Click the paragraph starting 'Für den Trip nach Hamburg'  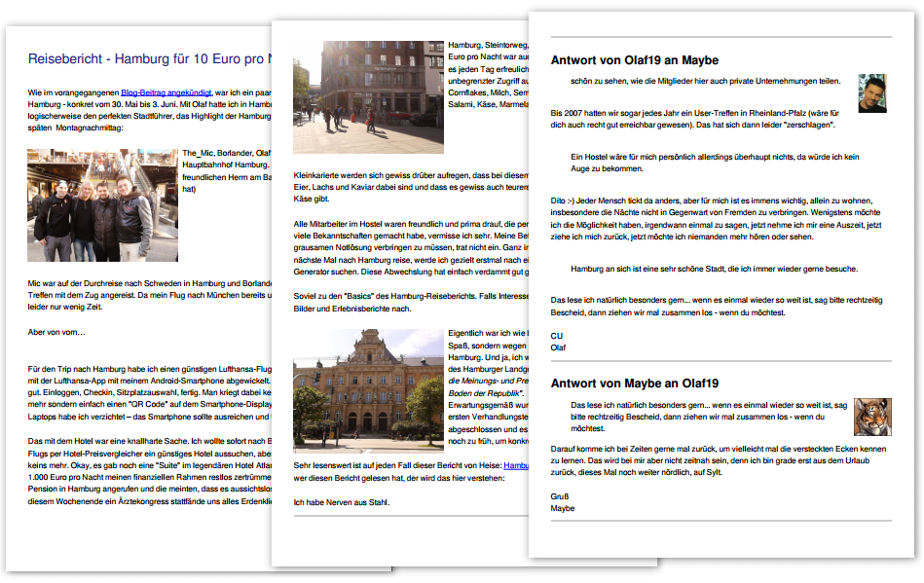[x=150, y=393]
